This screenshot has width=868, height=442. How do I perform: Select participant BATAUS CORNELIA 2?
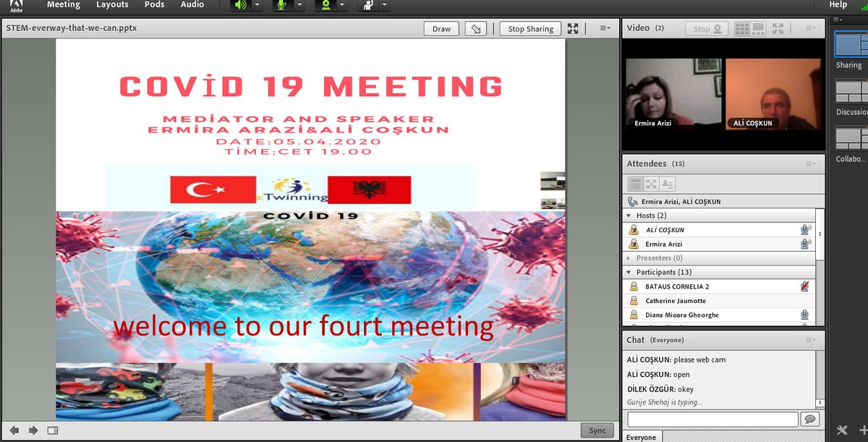(x=719, y=286)
